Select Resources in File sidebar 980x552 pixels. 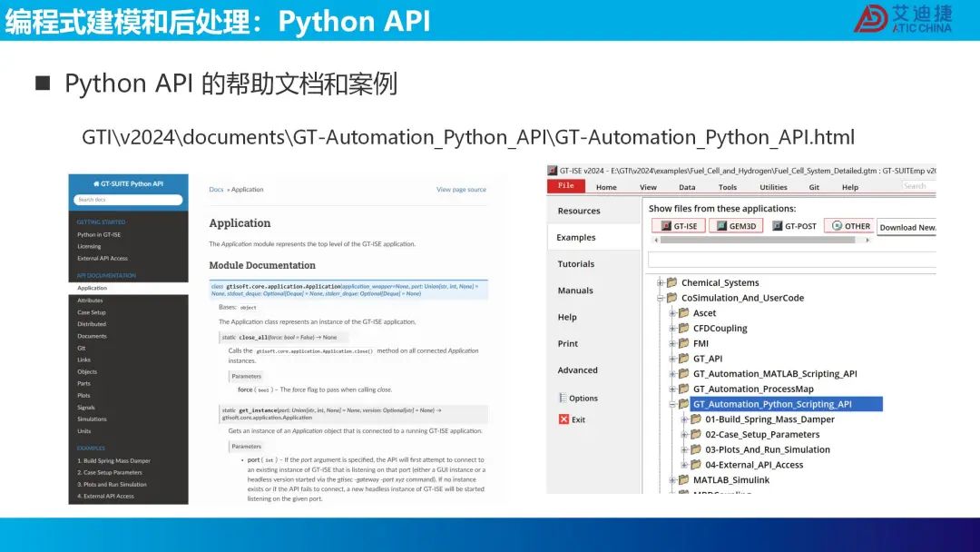[x=593, y=211]
